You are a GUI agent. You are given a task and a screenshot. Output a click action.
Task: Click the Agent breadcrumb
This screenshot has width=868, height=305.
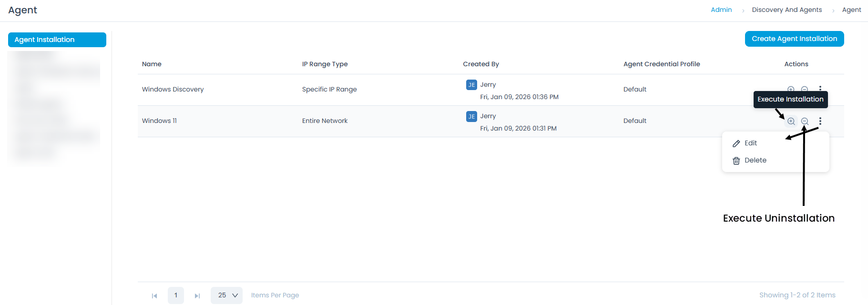tap(851, 10)
